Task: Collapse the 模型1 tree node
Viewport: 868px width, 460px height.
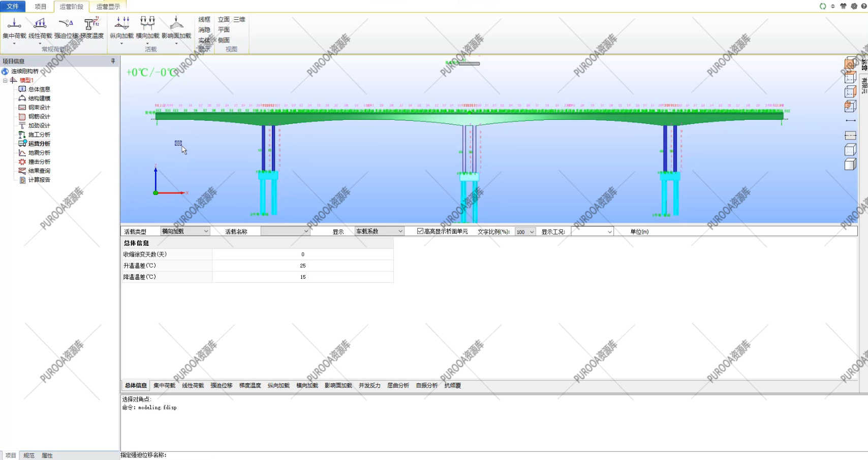Action: tap(5, 80)
